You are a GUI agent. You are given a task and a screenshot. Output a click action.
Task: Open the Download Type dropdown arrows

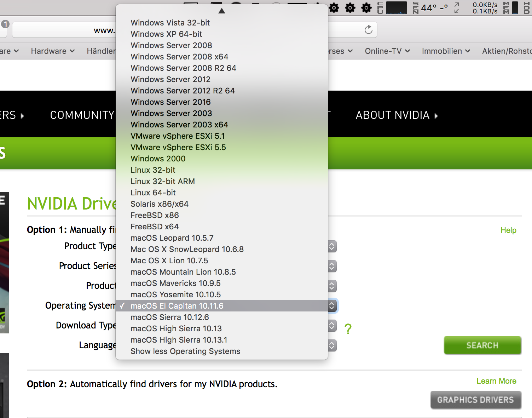[332, 326]
